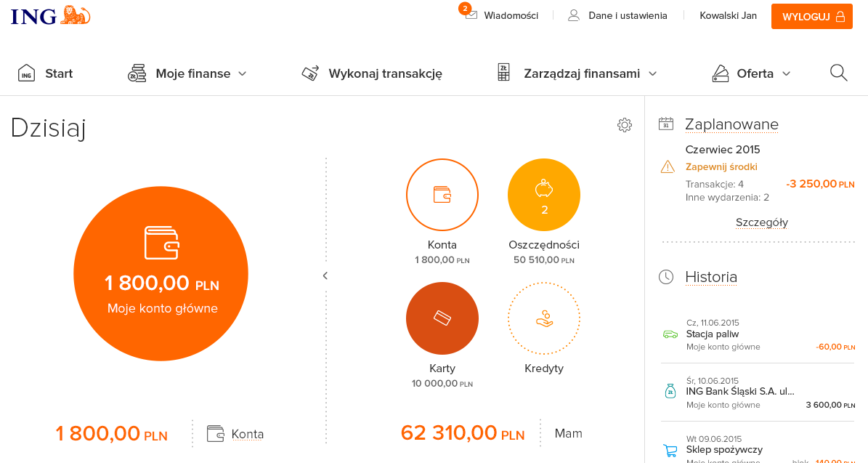
Task: Open the Szczegóły link
Action: (761, 222)
